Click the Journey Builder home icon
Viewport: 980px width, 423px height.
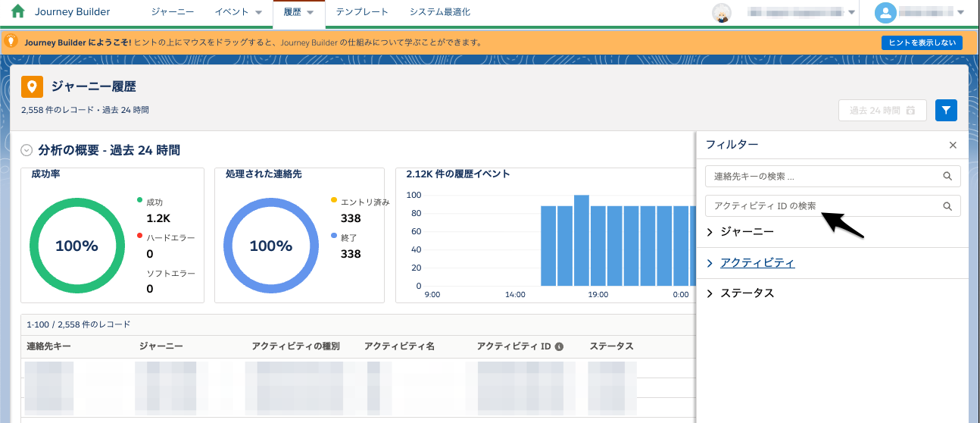pos(18,12)
